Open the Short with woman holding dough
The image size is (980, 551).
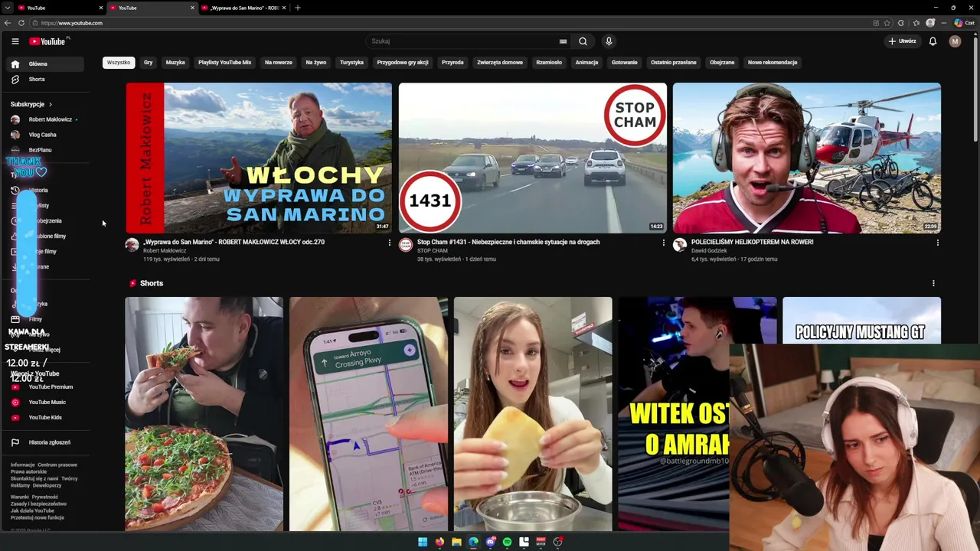533,414
